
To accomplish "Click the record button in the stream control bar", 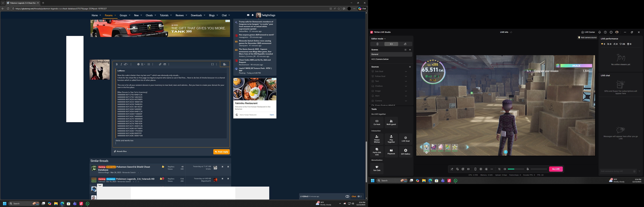I will (x=481, y=169).
